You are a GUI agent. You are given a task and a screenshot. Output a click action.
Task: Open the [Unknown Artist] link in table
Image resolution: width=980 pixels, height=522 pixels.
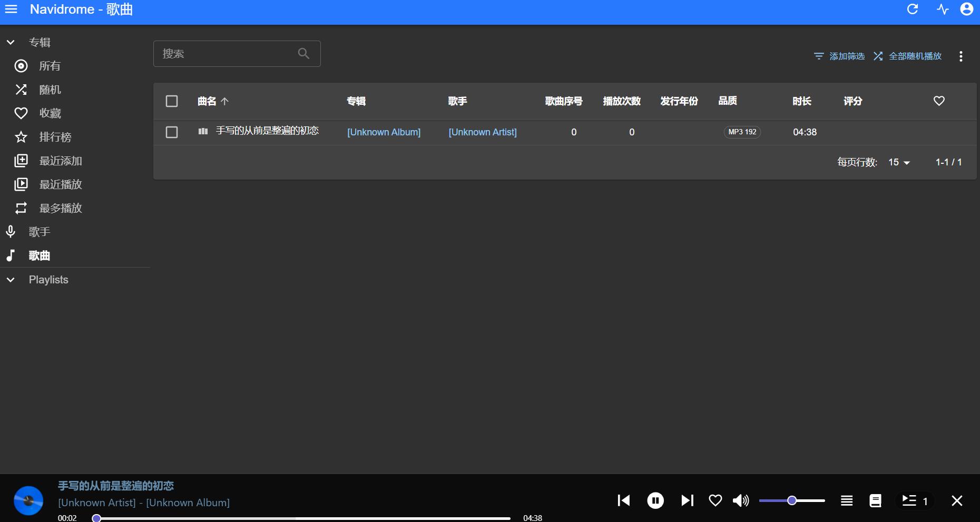point(483,132)
